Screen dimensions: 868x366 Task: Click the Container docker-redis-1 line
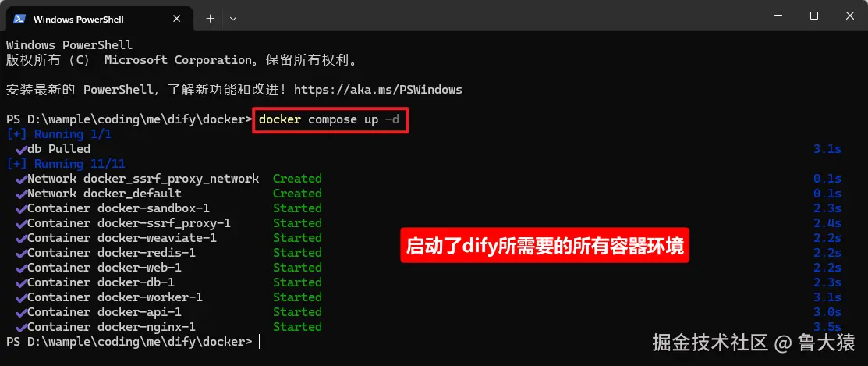tap(112, 253)
